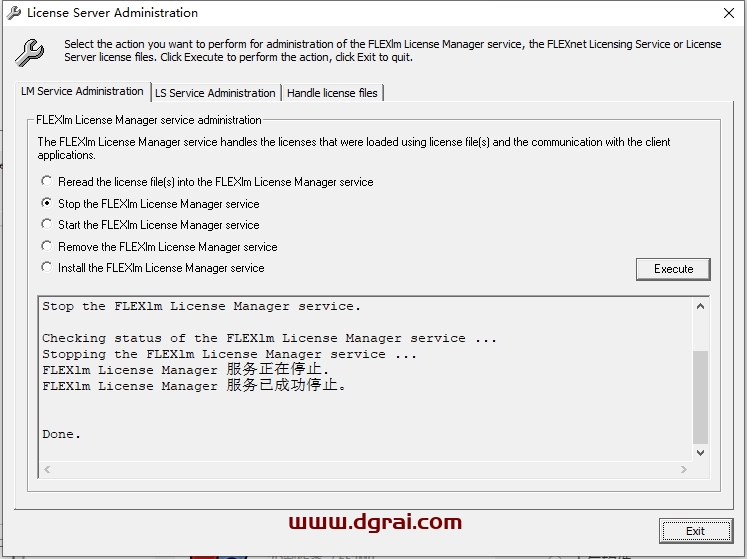Image resolution: width=747 pixels, height=559 pixels.
Task: Open the LS Service Administration tab
Action: click(215, 93)
